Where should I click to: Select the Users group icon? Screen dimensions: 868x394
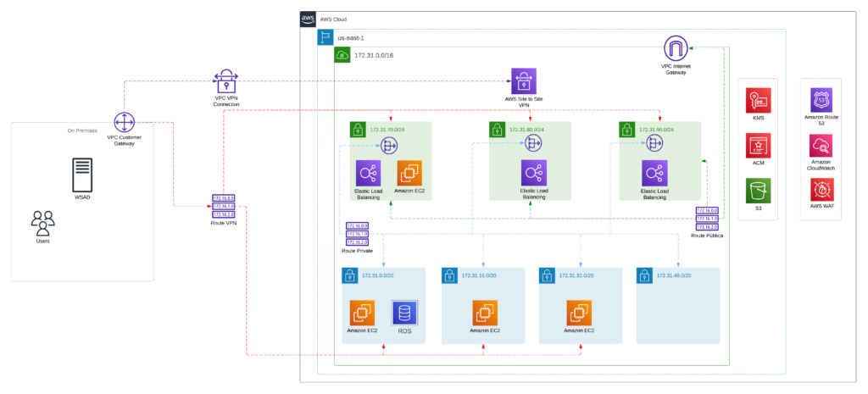tap(43, 224)
